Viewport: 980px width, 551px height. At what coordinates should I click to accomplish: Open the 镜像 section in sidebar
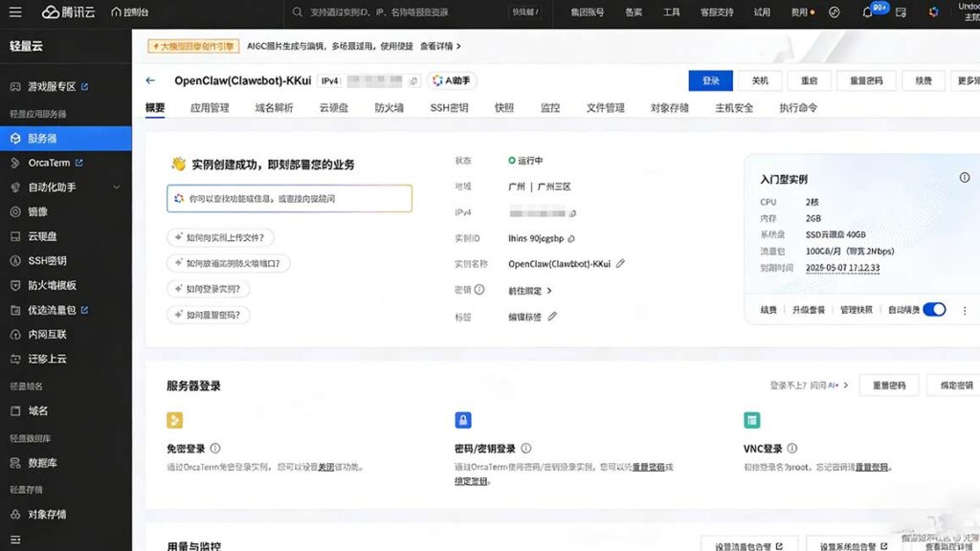coord(43,210)
